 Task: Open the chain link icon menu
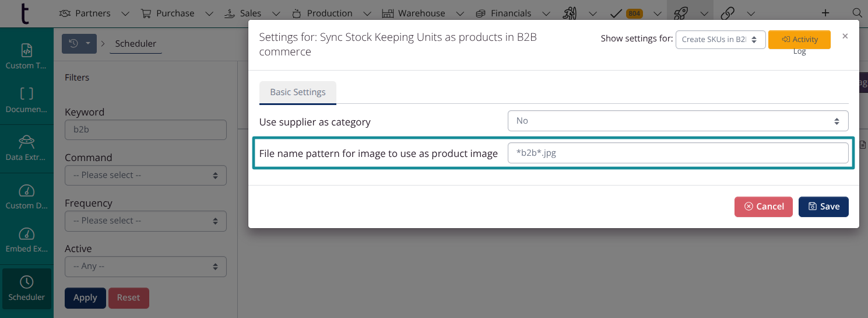pos(727,13)
